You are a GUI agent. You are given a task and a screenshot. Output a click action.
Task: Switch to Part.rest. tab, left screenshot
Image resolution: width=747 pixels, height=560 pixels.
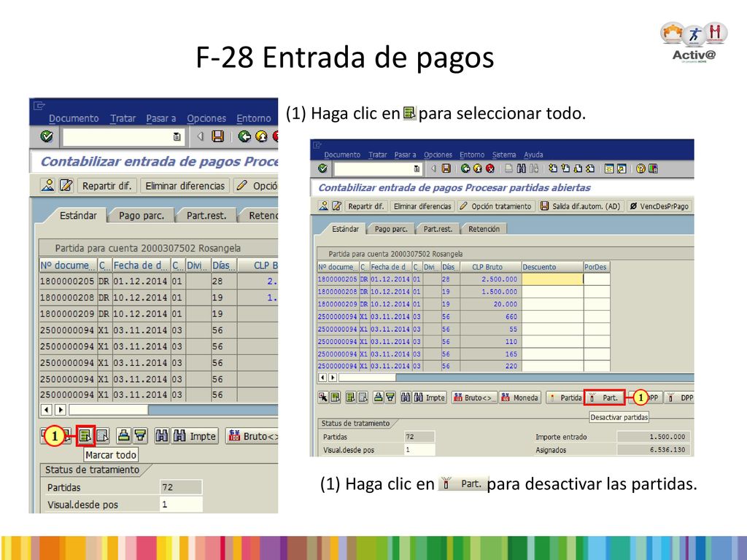pyautogui.click(x=206, y=216)
